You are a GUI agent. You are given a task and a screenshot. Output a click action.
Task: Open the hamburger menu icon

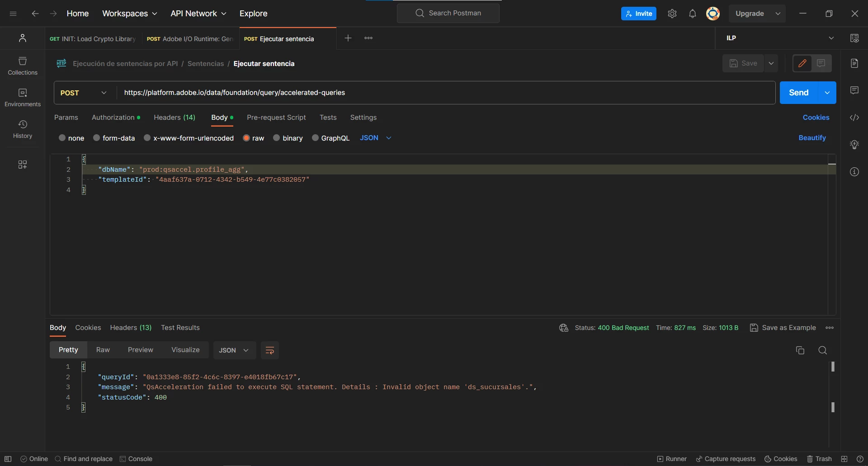(13, 14)
